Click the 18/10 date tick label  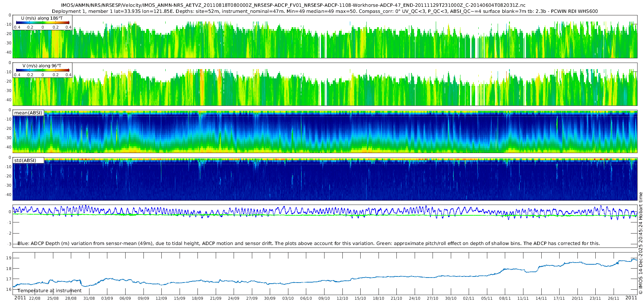point(378,298)
